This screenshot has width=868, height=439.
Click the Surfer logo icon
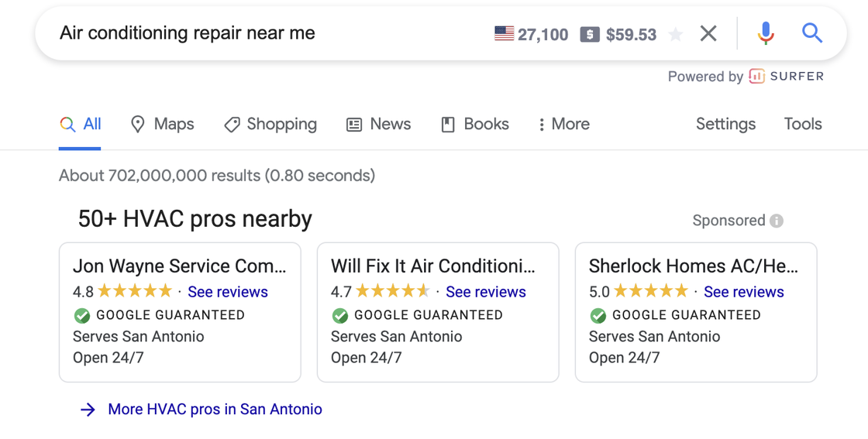(x=757, y=76)
